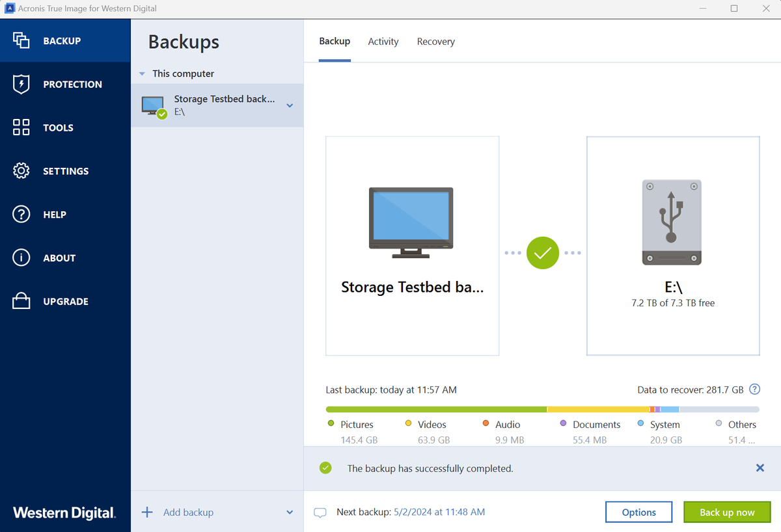Open backup Options

tap(638, 512)
